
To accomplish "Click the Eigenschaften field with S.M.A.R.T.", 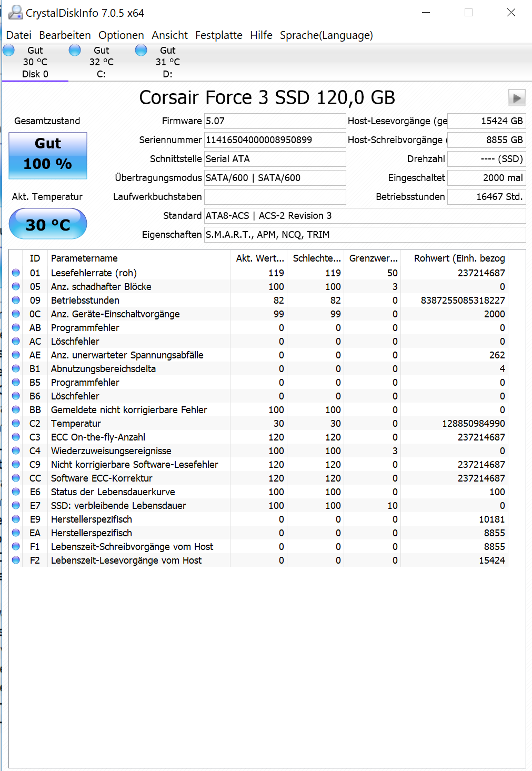I will [365, 235].
